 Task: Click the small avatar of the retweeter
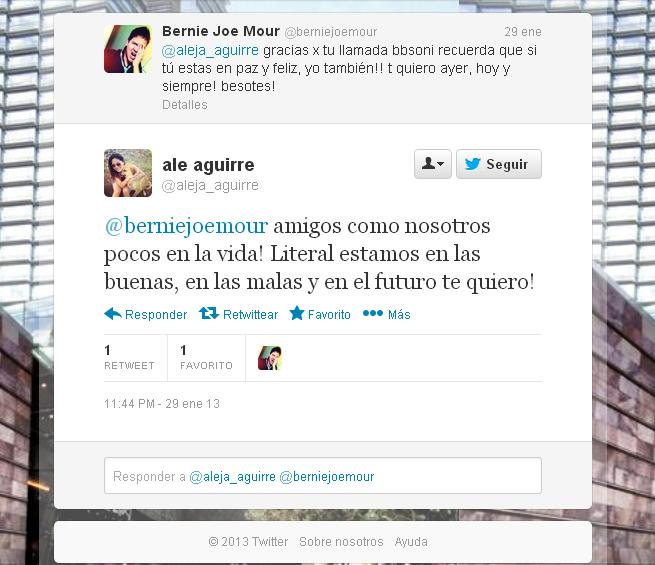coord(270,358)
